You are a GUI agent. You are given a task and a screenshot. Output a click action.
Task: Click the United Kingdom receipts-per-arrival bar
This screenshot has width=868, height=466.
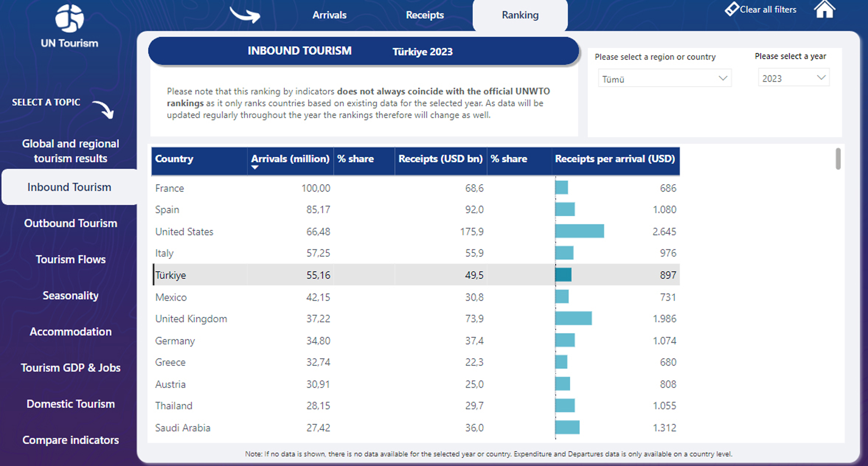pyautogui.click(x=574, y=318)
